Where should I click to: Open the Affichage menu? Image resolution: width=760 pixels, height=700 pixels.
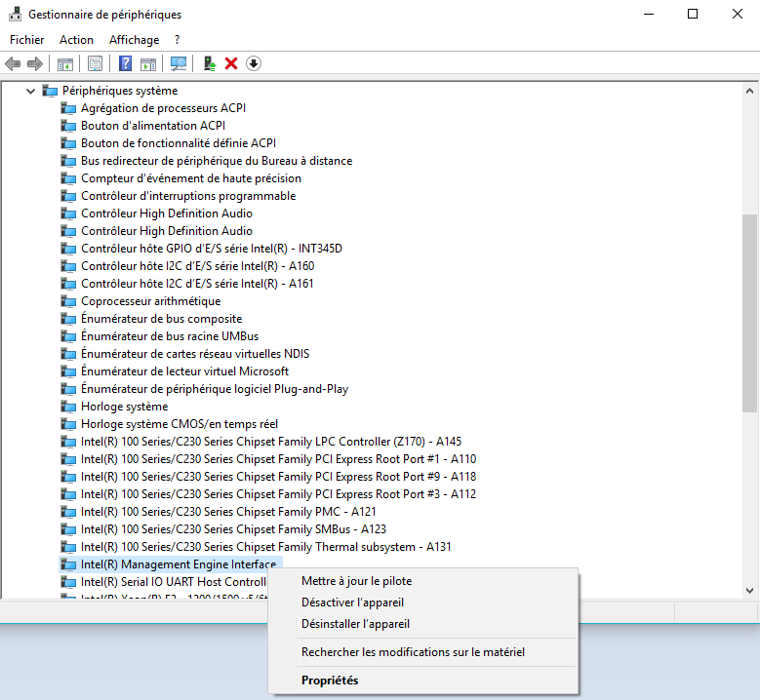pos(135,40)
